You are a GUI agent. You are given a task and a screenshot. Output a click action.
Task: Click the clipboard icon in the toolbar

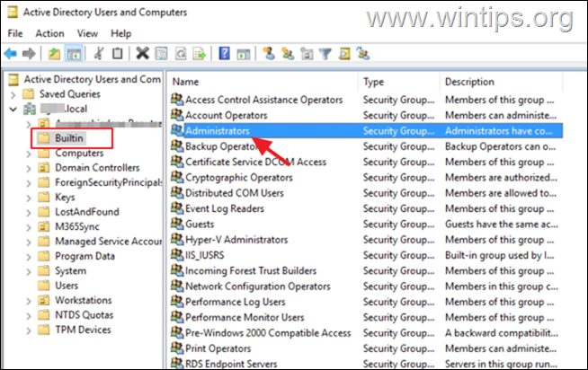click(118, 54)
